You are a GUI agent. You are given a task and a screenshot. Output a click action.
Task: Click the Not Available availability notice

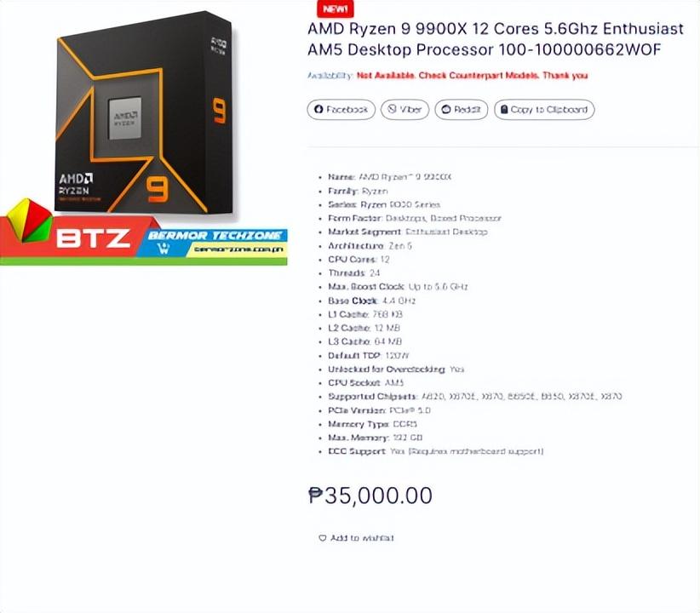[x=472, y=76]
